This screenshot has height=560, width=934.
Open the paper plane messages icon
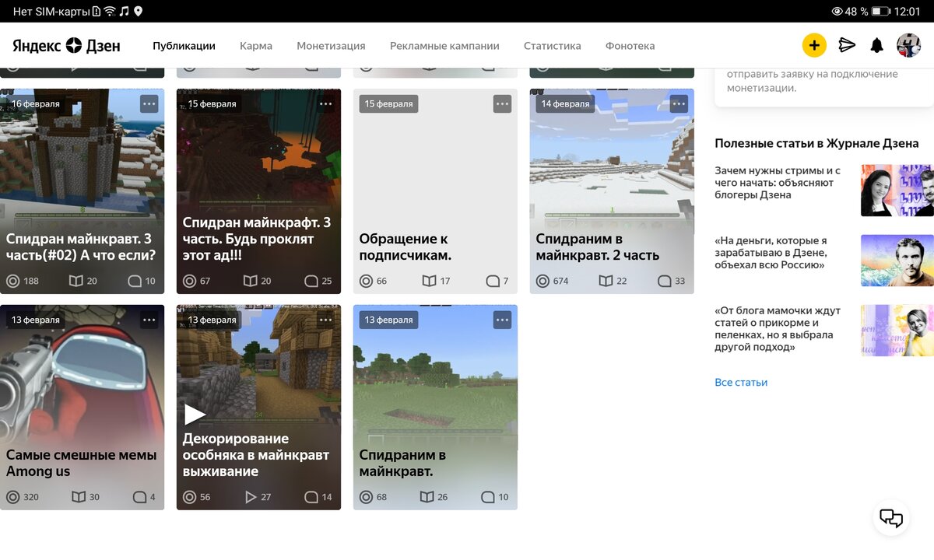pos(847,45)
